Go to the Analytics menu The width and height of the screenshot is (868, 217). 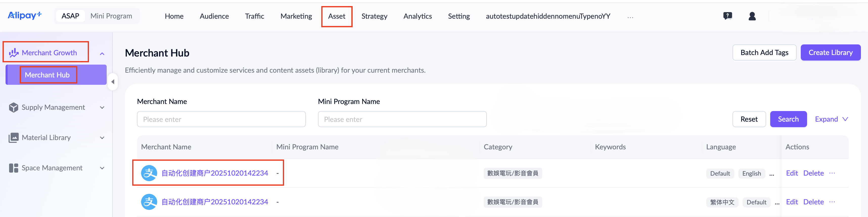[x=417, y=16]
